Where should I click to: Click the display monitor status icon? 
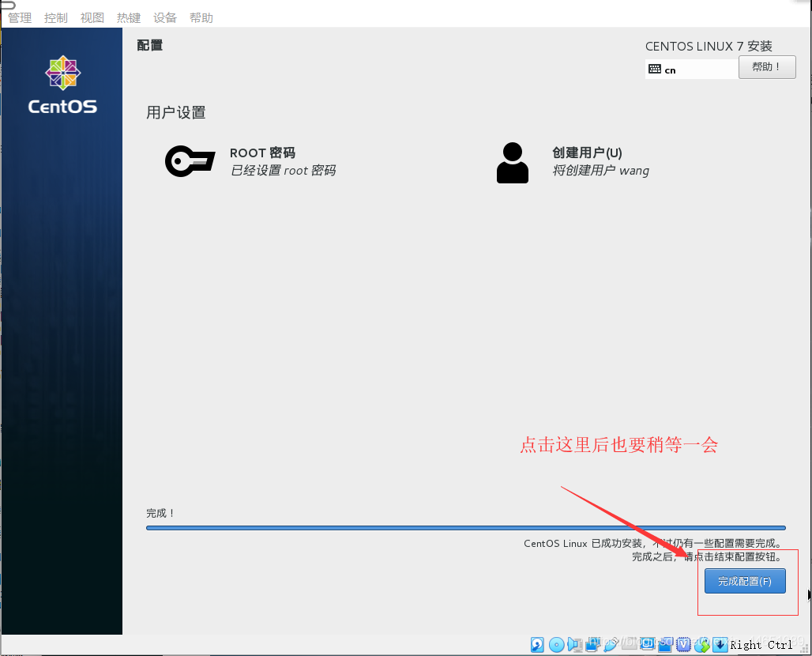click(648, 643)
